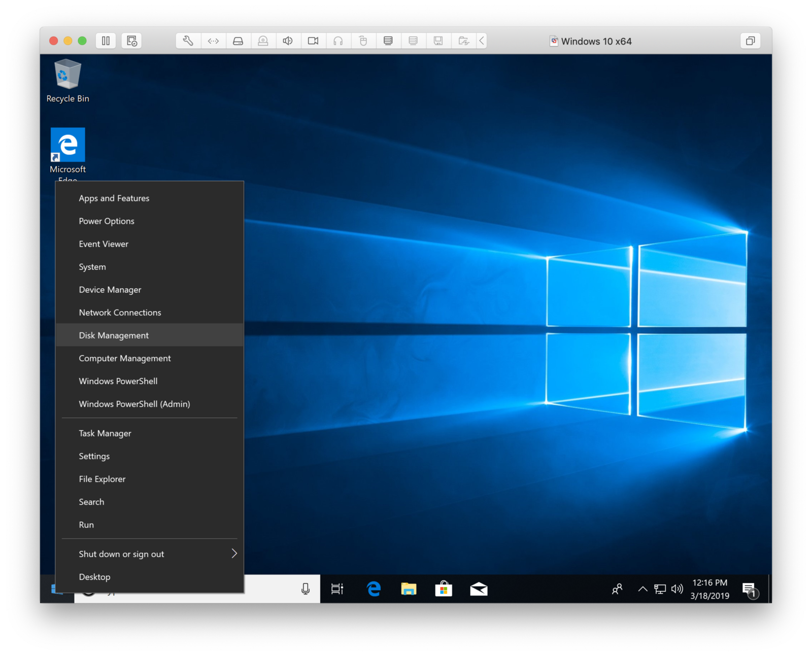Open Device Manager from the menu
Screen dimensions: 812x656
click(110, 289)
